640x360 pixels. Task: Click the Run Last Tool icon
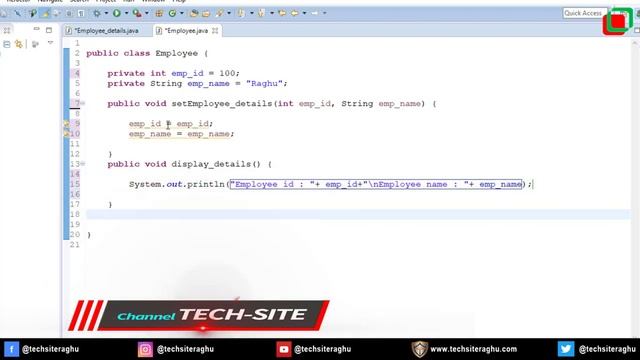pyautogui.click(x=137, y=13)
